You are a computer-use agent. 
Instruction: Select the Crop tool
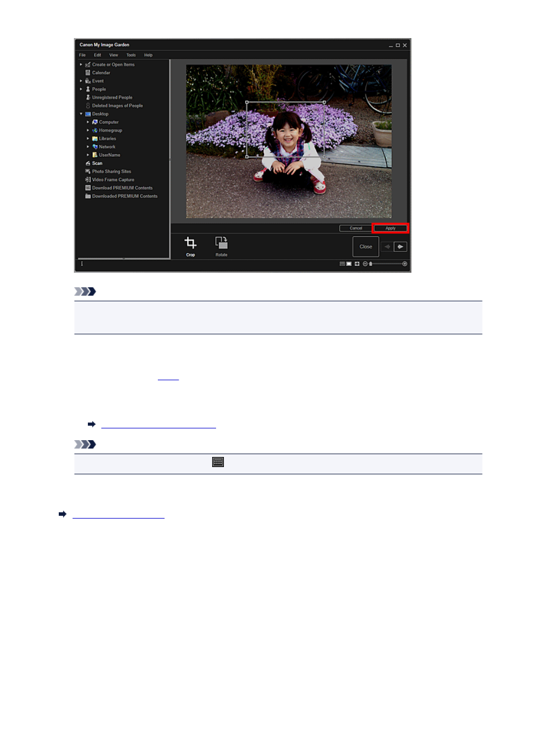pos(190,246)
